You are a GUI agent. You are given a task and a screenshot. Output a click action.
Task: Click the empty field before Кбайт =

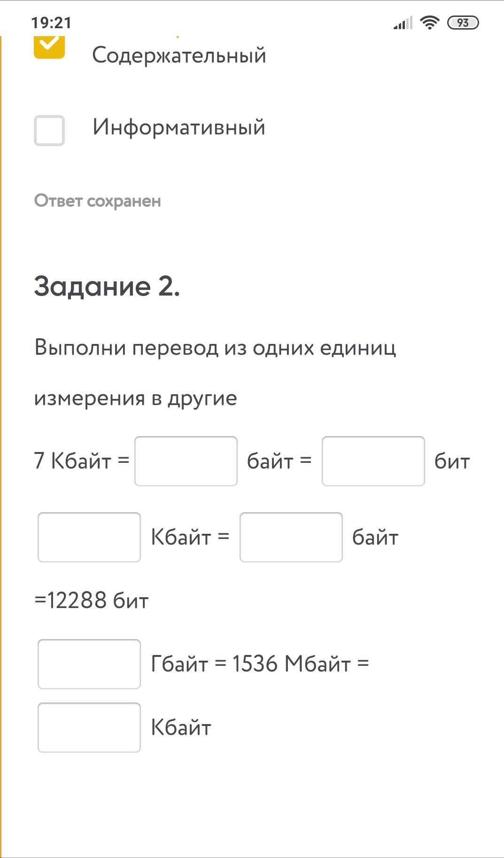click(89, 537)
